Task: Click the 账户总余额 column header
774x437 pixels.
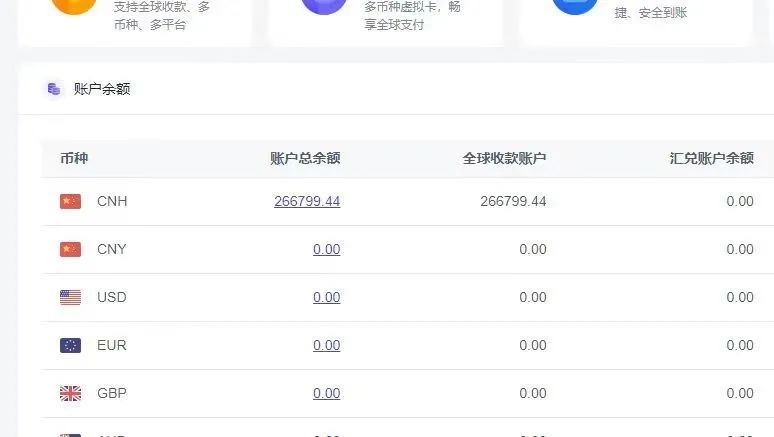Action: point(305,158)
